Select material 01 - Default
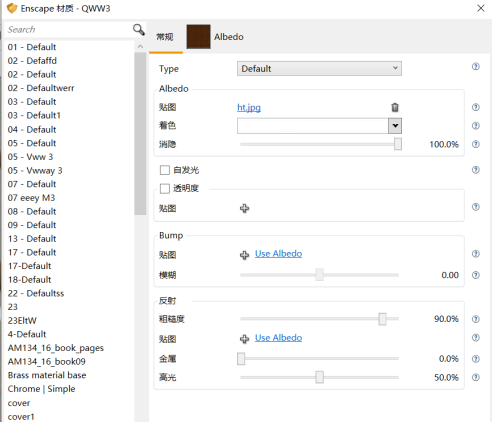Screen dimensions: 492x422 (x=32, y=47)
